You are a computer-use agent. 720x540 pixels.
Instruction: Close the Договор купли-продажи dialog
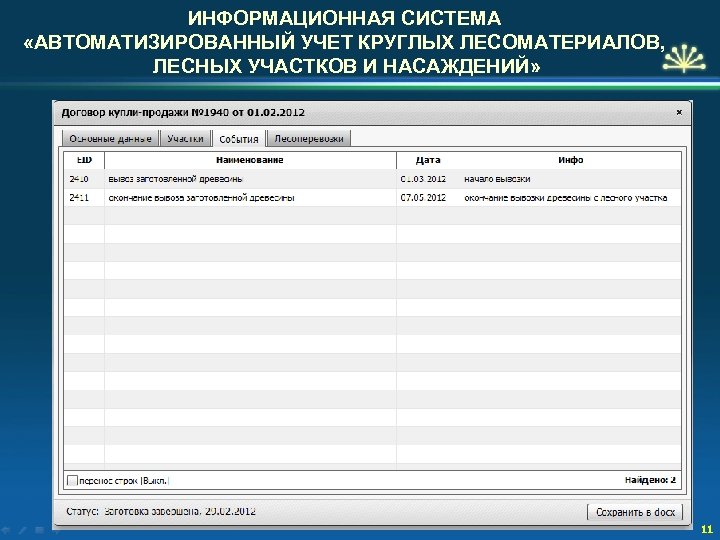coord(679,112)
